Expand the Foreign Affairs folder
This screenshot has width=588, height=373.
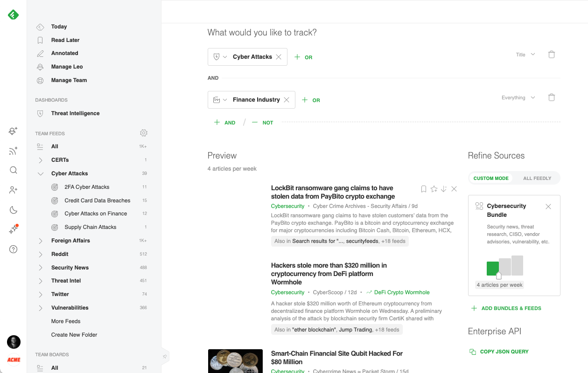coord(41,241)
